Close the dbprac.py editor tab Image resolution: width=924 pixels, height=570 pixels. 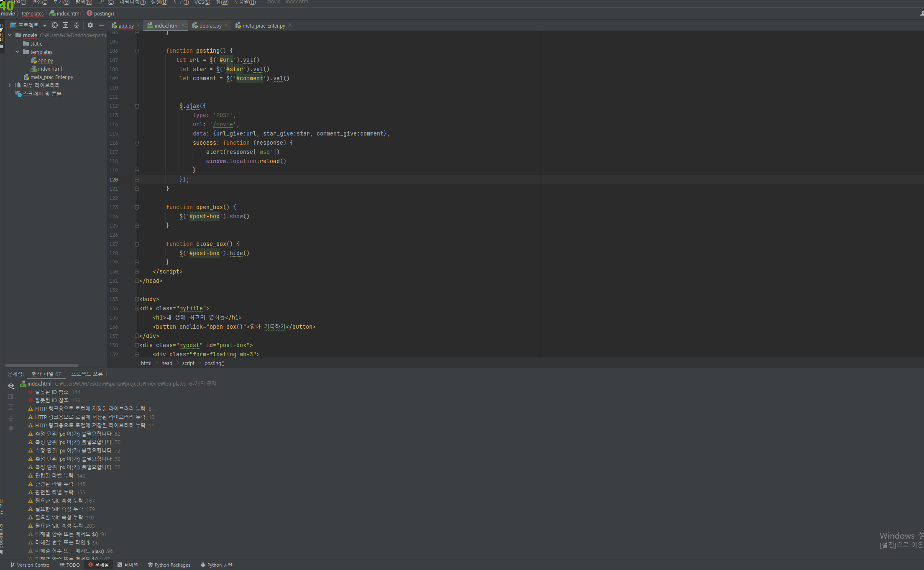[x=226, y=26]
